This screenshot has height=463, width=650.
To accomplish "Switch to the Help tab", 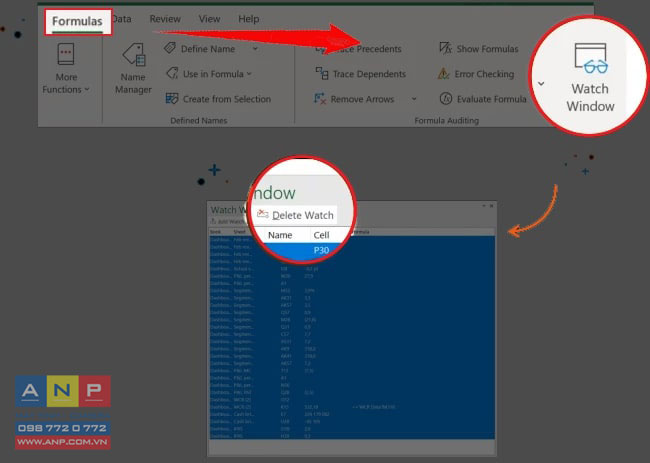I will [249, 19].
